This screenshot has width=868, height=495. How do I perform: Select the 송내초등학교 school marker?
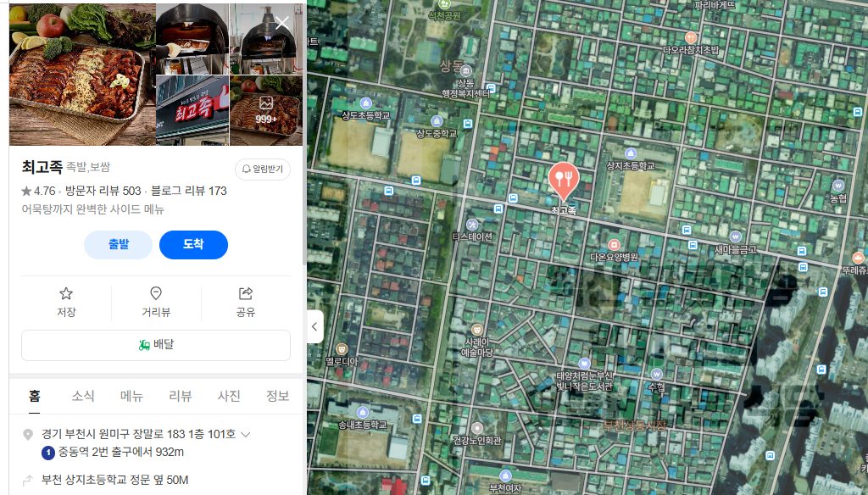[363, 412]
